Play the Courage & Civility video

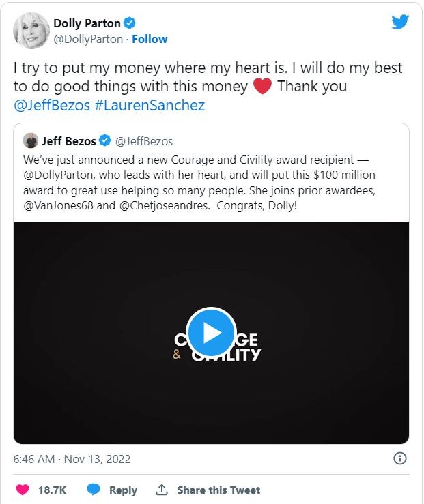pos(211,332)
